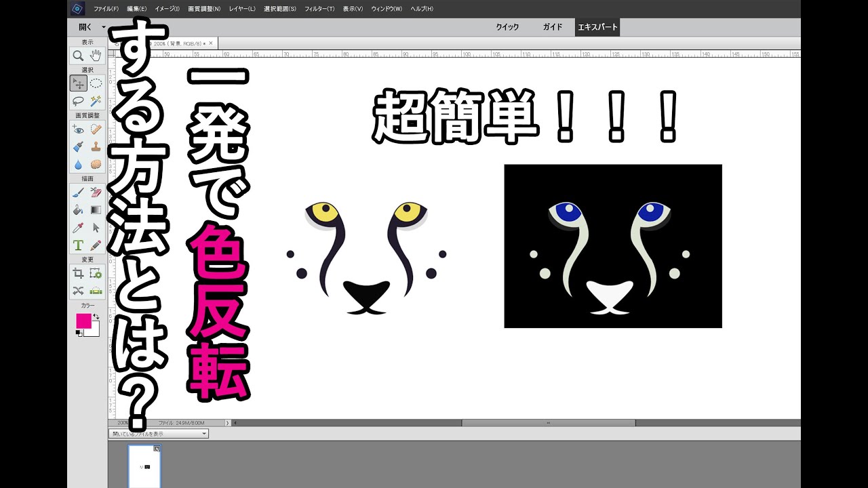Click the pink foreground color swatch
The width and height of the screenshot is (868, 488).
83,321
